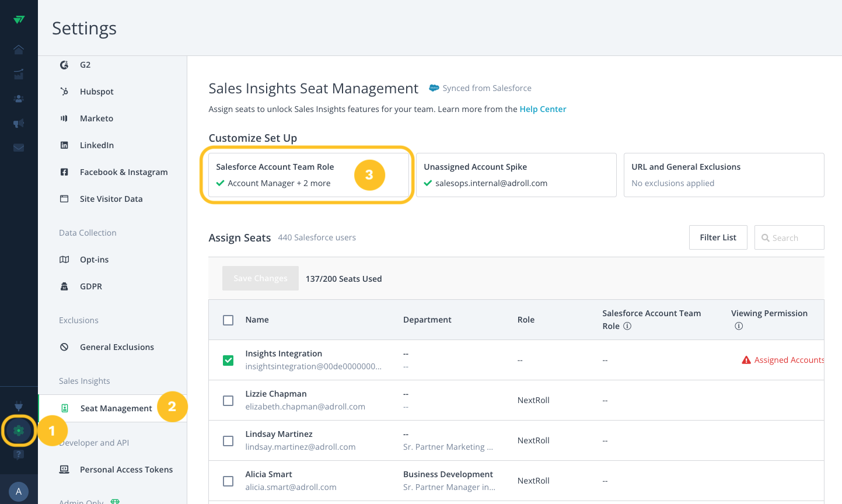Click the Opt-ins map icon
The image size is (842, 504).
[x=64, y=260]
